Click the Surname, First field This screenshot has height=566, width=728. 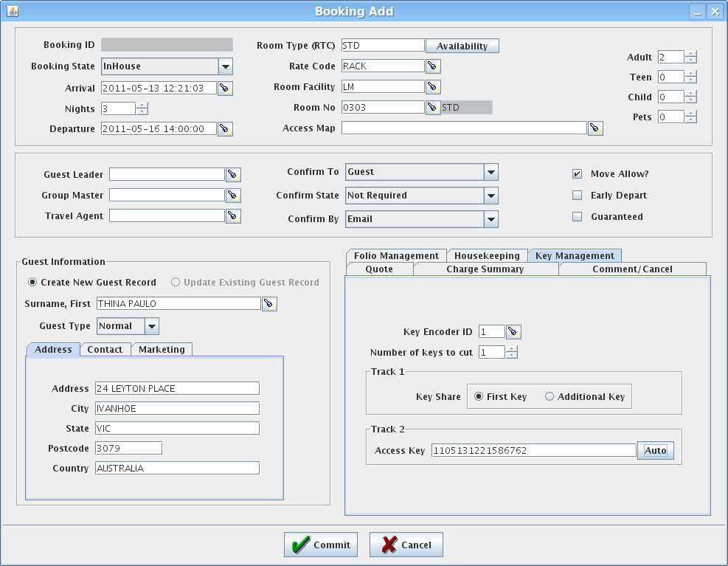tap(178, 303)
